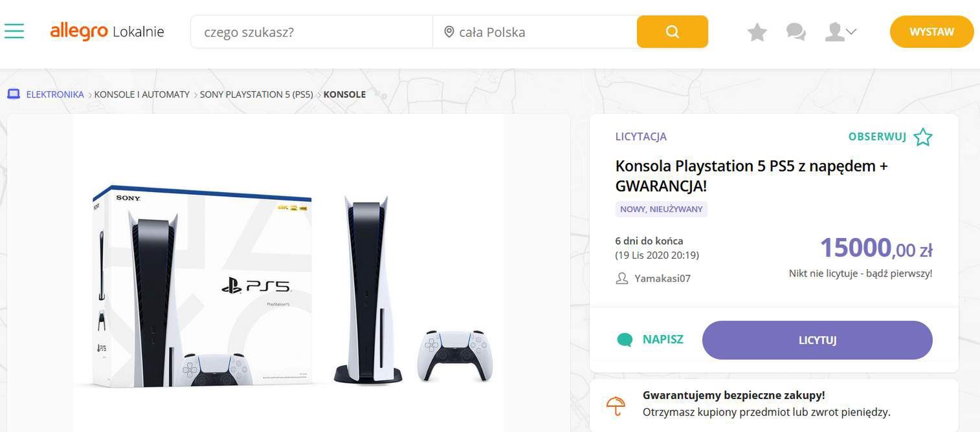The width and height of the screenshot is (980, 432).
Task: Open the cała Polska location selector
Action: (x=535, y=32)
